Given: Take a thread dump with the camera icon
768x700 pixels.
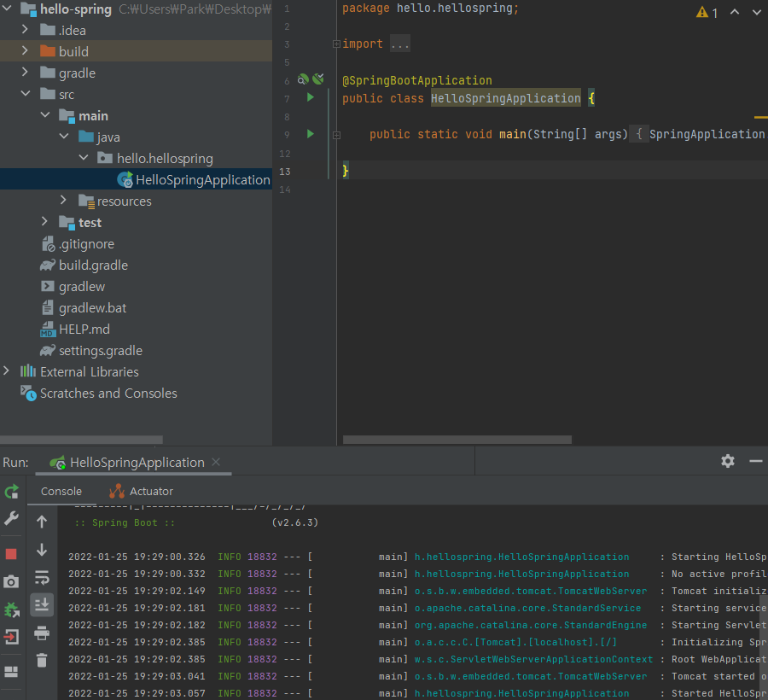Looking at the screenshot, I should click(11, 581).
